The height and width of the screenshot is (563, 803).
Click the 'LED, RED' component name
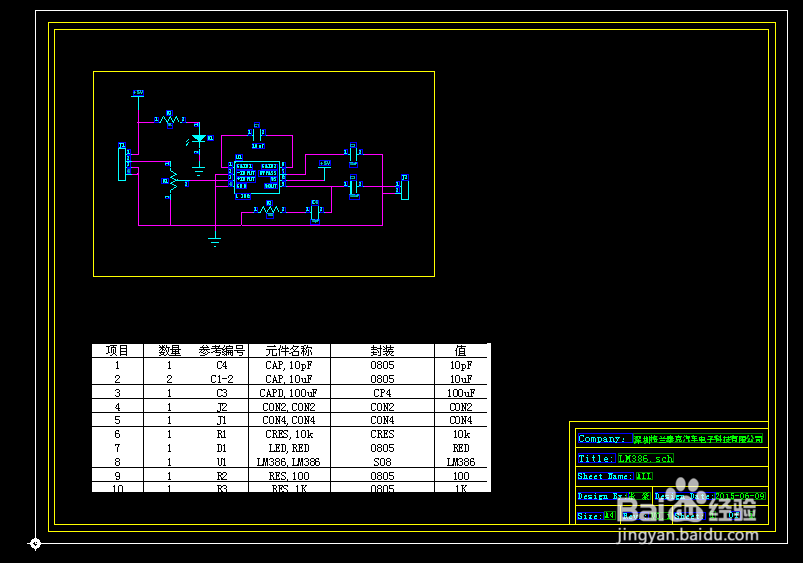(289, 448)
